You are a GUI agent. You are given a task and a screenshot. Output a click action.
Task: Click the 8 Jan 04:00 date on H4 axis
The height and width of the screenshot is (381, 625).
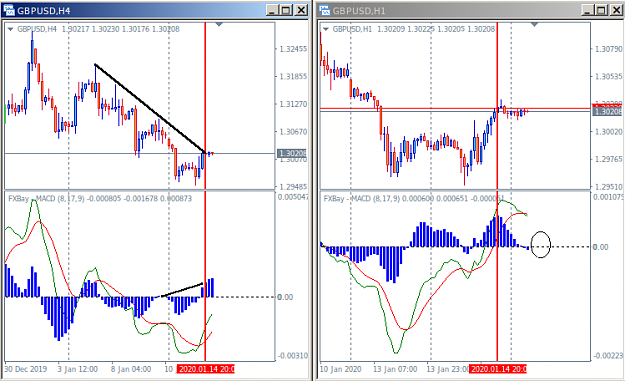[131, 369]
